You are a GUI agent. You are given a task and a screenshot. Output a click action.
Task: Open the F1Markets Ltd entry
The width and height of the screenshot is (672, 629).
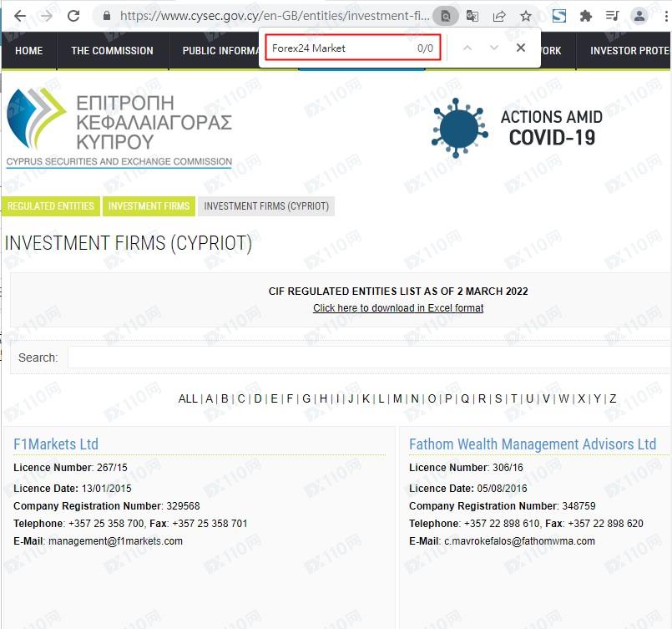coord(56,444)
